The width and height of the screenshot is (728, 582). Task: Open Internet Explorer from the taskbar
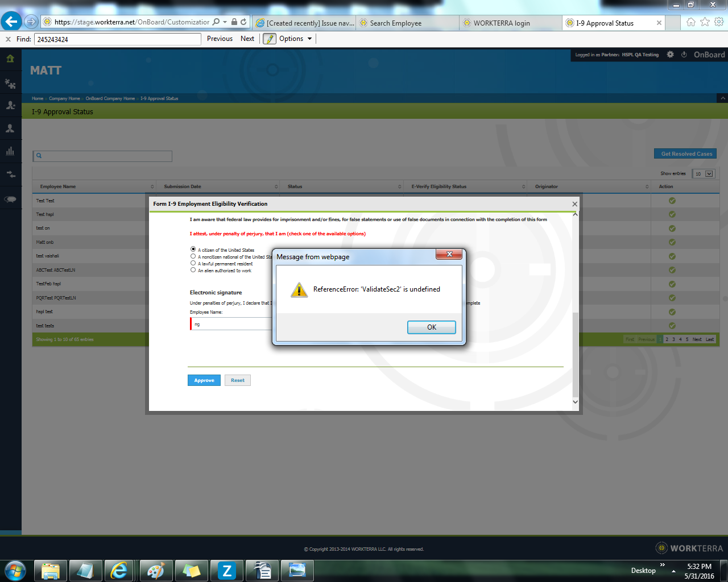pyautogui.click(x=119, y=570)
